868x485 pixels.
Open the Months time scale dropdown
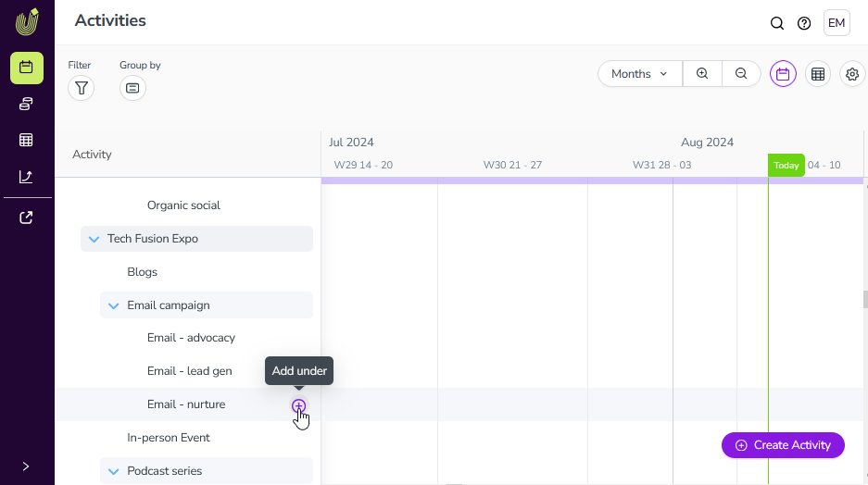pos(640,74)
